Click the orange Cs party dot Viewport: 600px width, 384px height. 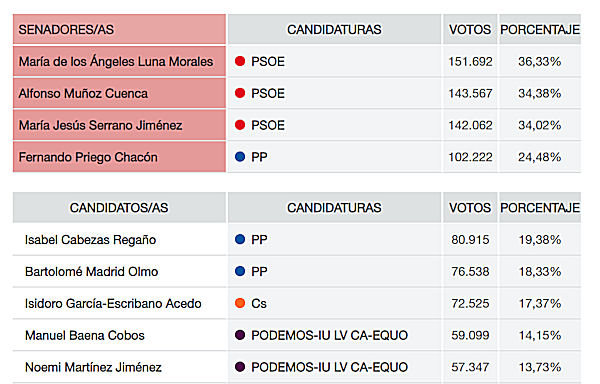240,303
